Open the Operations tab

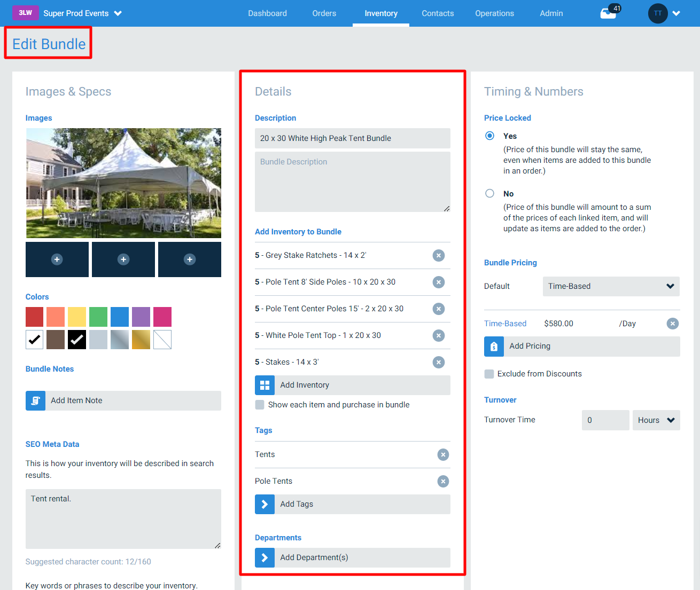click(494, 13)
